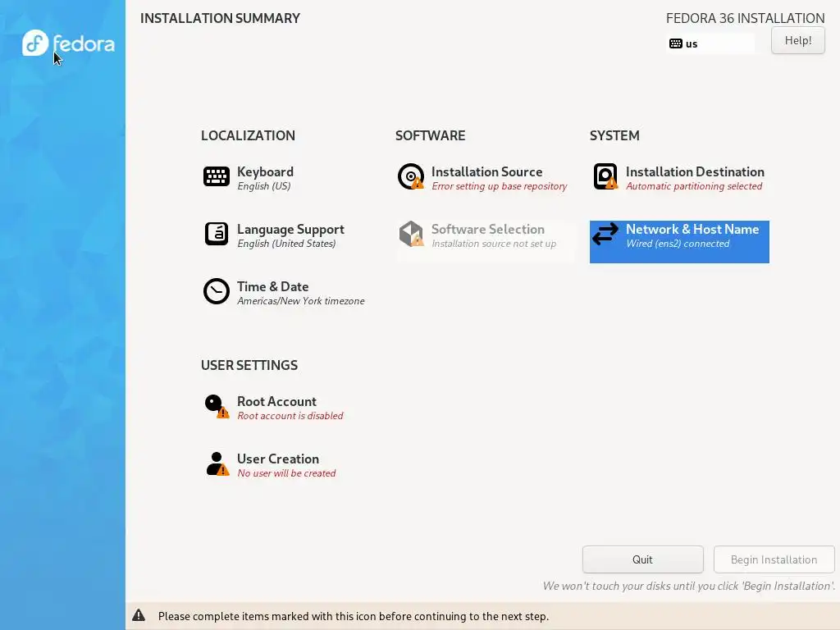Click the Time & Date clock icon

(x=217, y=291)
